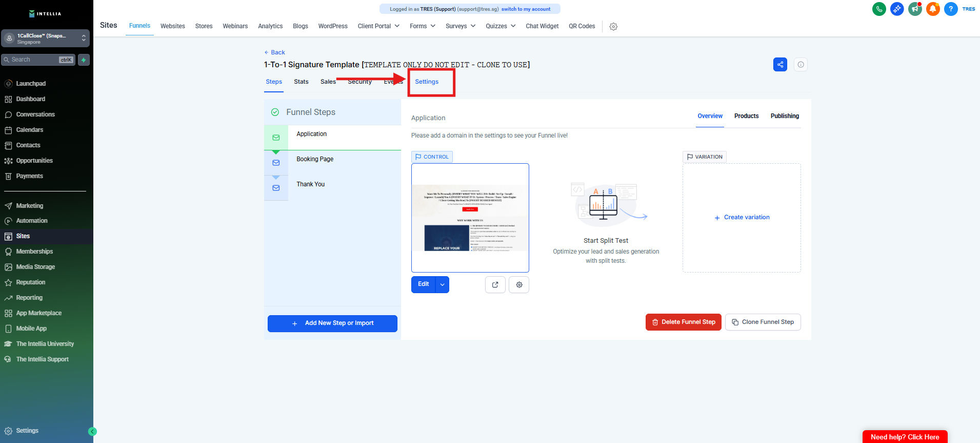Open Reporting in the sidebar
This screenshot has height=443, width=980.
(x=29, y=298)
